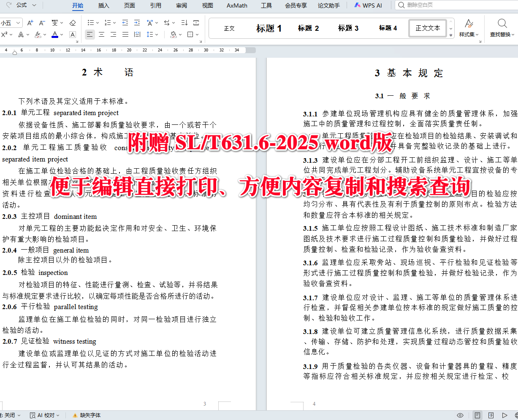Open the 审阅 ribbon tab
This screenshot has height=420, width=518.
tap(182, 5)
